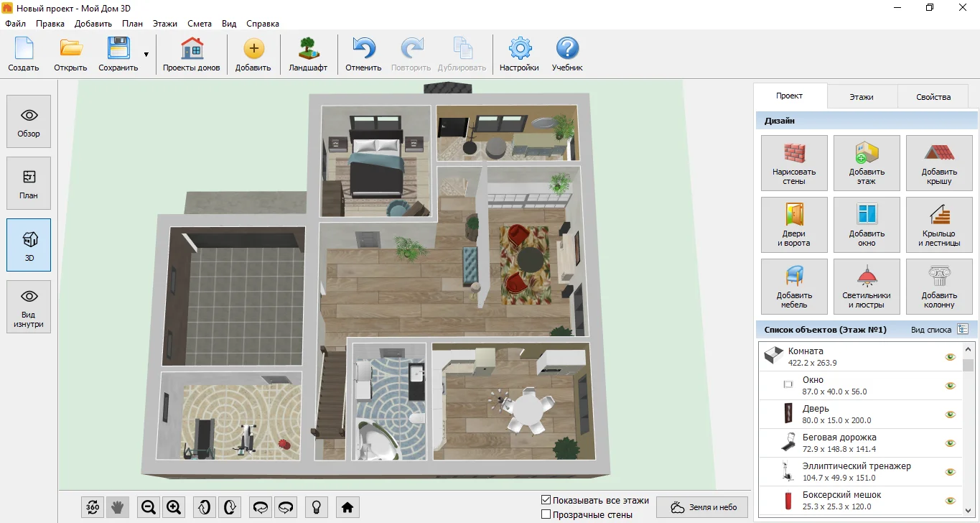Screen dimensions: 980x523
Task: Open the План menu in menu bar
Action: (x=132, y=24)
